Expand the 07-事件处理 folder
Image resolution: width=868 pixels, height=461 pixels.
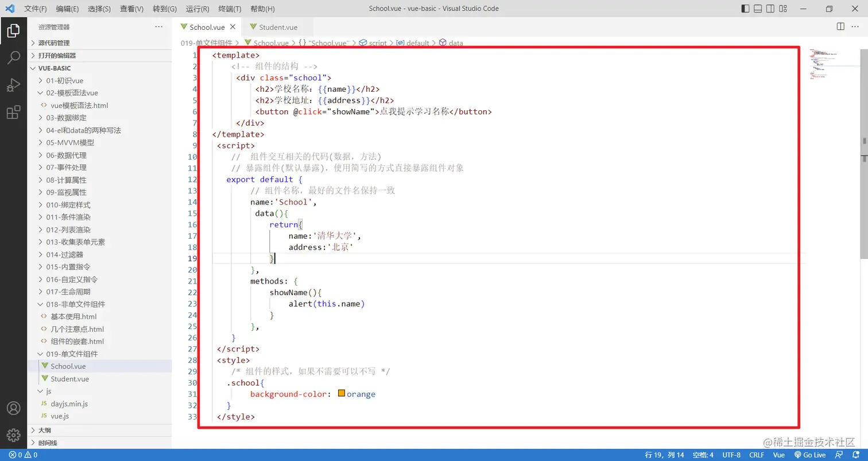[100, 168]
